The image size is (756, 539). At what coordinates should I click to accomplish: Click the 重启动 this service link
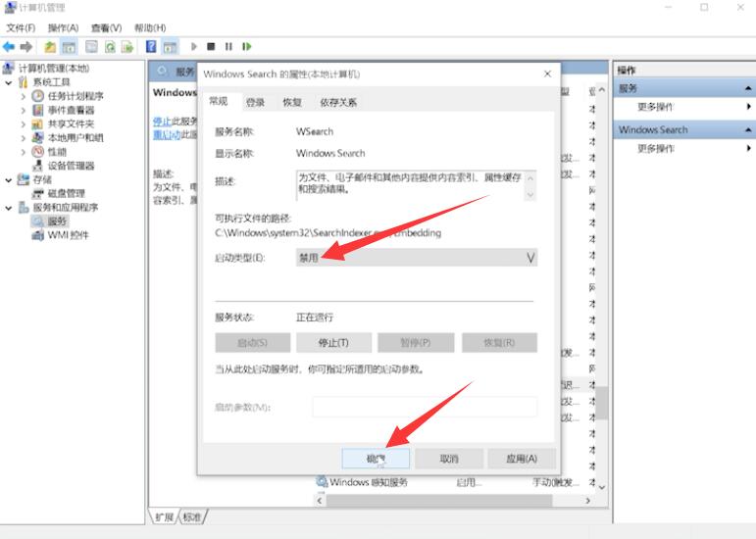point(167,135)
